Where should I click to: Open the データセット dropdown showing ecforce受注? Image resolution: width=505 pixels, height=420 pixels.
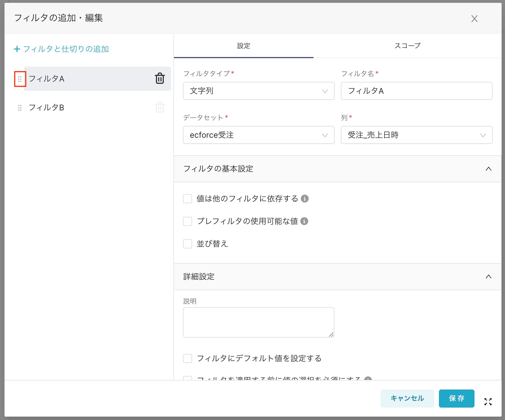[x=259, y=135]
